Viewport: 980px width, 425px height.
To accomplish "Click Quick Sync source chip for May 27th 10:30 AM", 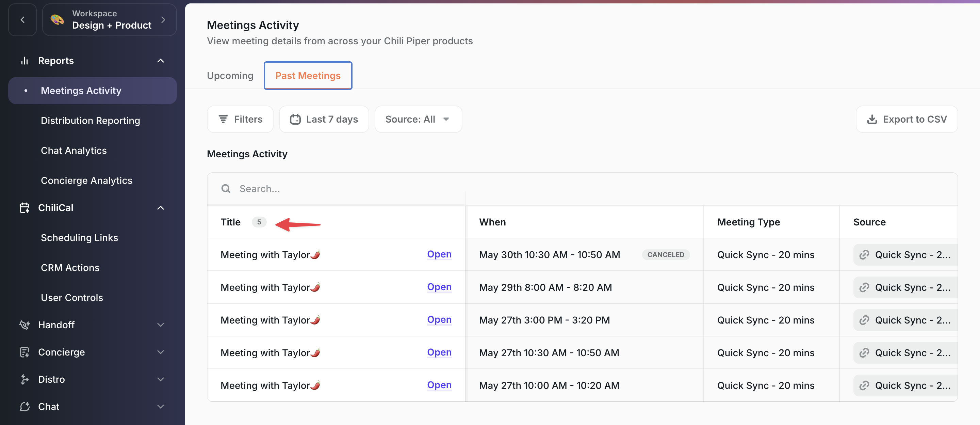I will pyautogui.click(x=905, y=353).
